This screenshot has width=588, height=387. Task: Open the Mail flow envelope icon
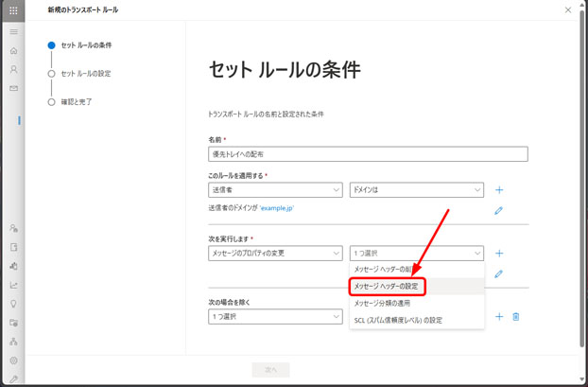click(14, 88)
